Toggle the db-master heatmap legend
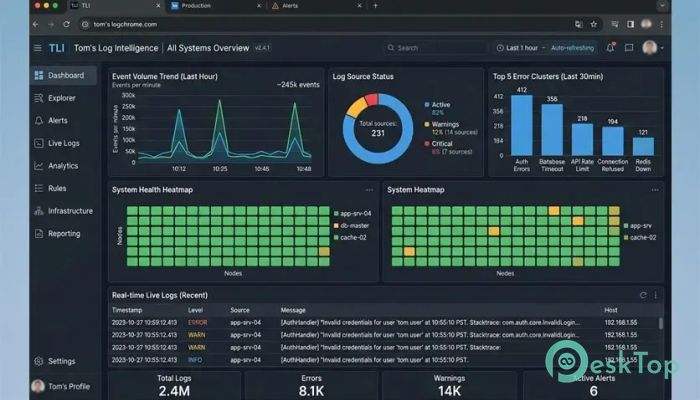This screenshot has width=700, height=400. 351,225
